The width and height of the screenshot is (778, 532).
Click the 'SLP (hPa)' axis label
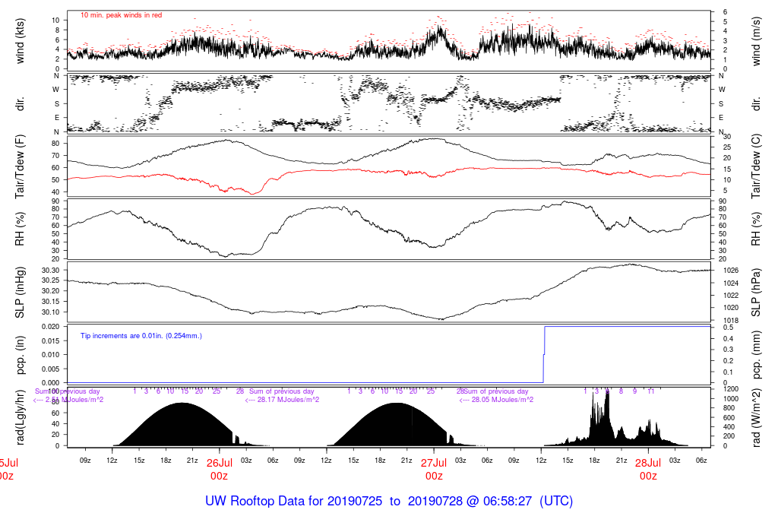756,293
